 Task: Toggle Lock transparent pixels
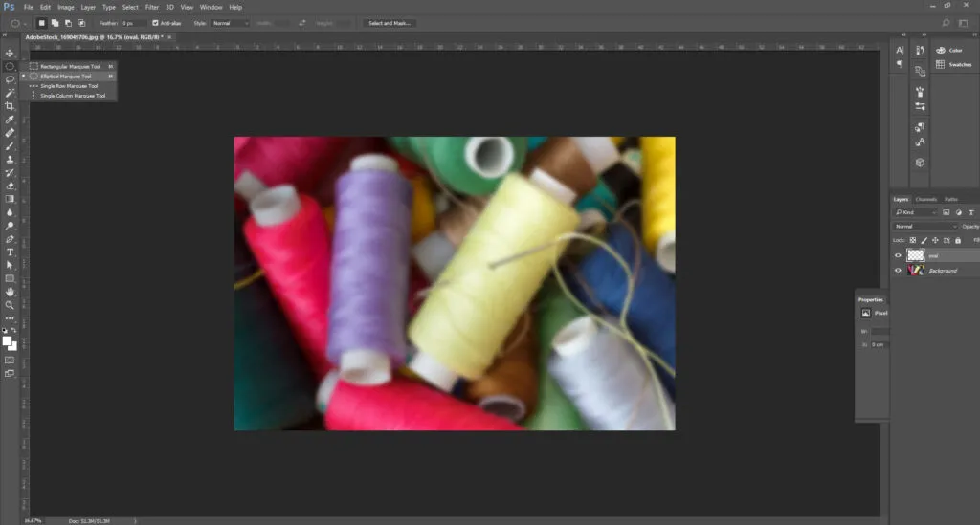point(912,240)
